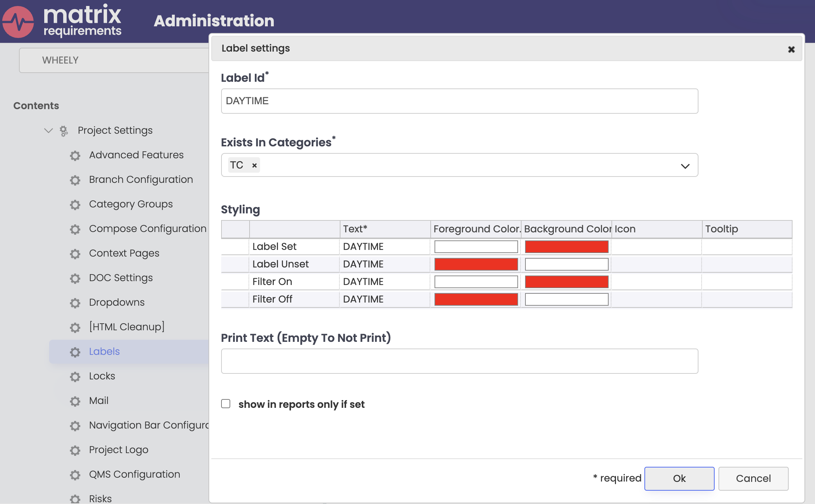This screenshot has width=815, height=504.
Task: Click the Label Id input field
Action: [460, 101]
